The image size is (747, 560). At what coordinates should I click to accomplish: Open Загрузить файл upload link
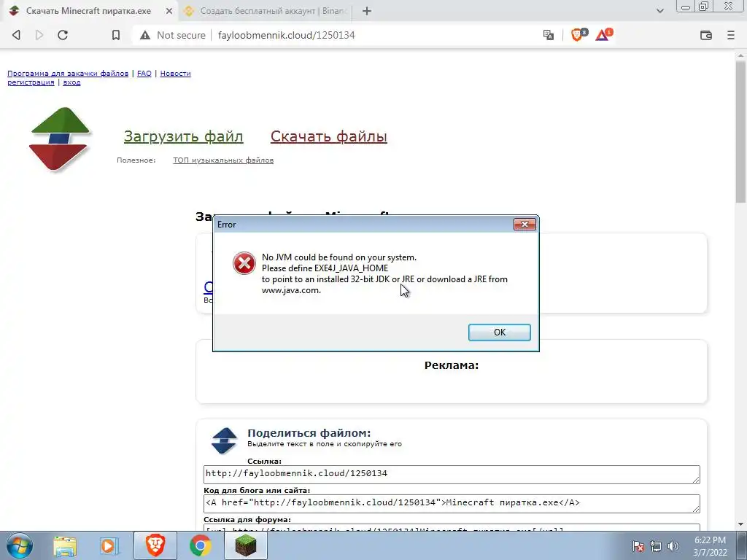coord(183,136)
